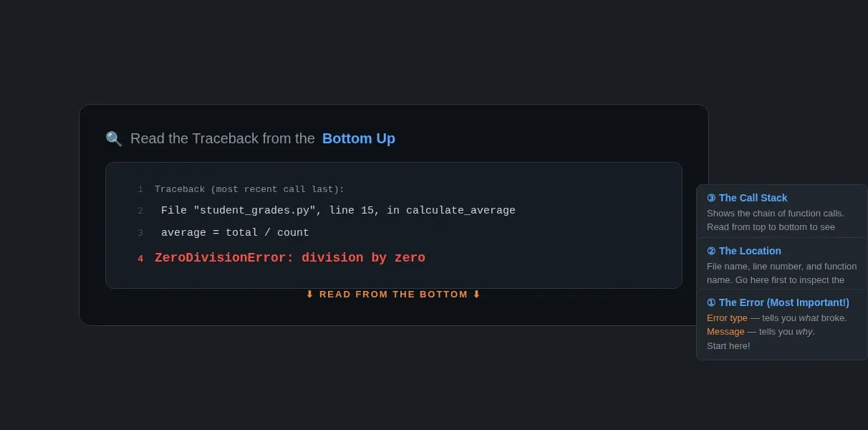Click the blue "Bottom Up" heading text
Image resolution: width=868 pixels, height=430 pixels.
click(359, 138)
